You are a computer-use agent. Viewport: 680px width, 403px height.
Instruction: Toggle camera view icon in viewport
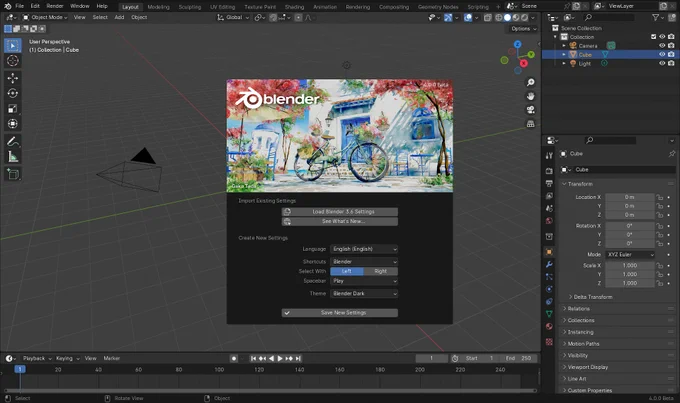click(530, 110)
